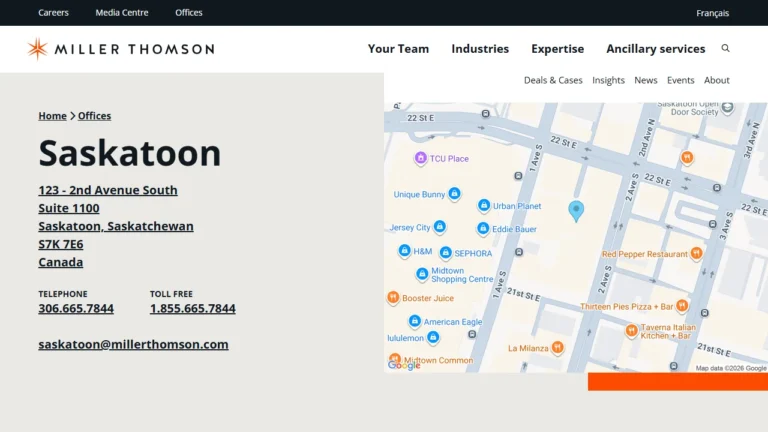Switch language to Français
Image resolution: width=768 pixels, height=432 pixels.
[x=713, y=13]
